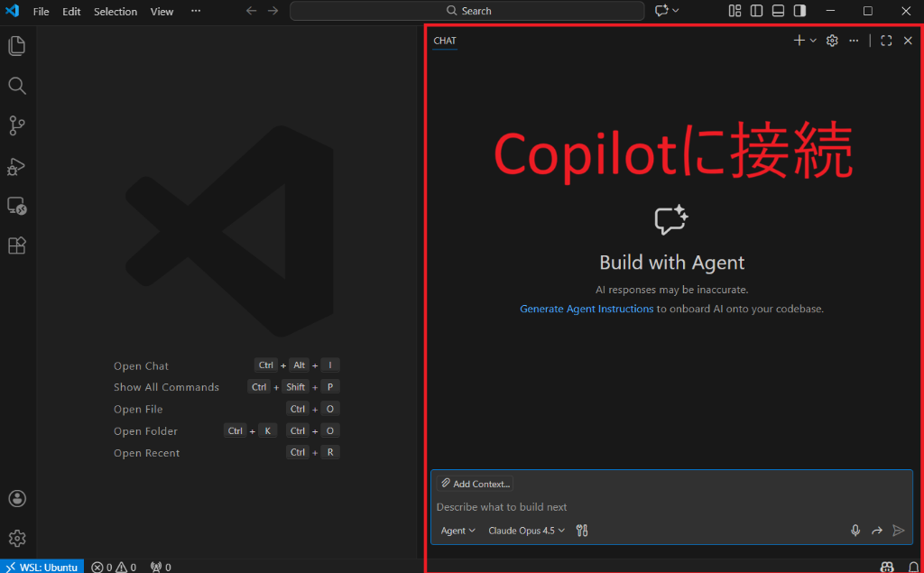Screen dimensions: 924x573
Task: Maximize the chat panel
Action: (886, 40)
